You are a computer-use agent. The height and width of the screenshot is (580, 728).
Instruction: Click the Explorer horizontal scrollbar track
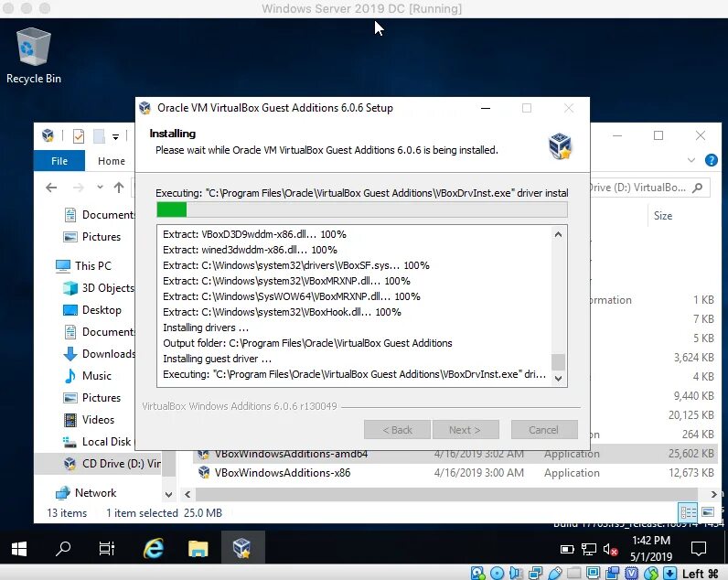tap(445, 495)
